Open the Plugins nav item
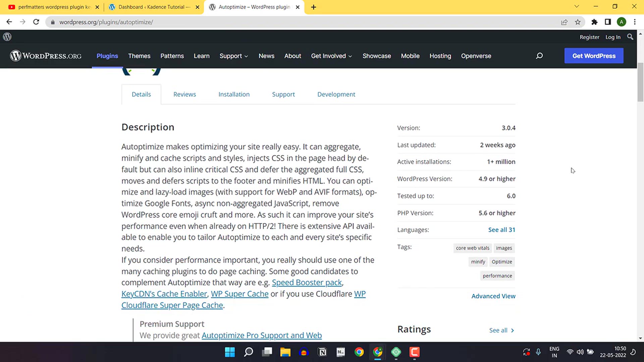This screenshot has height=362, width=644. (107, 56)
